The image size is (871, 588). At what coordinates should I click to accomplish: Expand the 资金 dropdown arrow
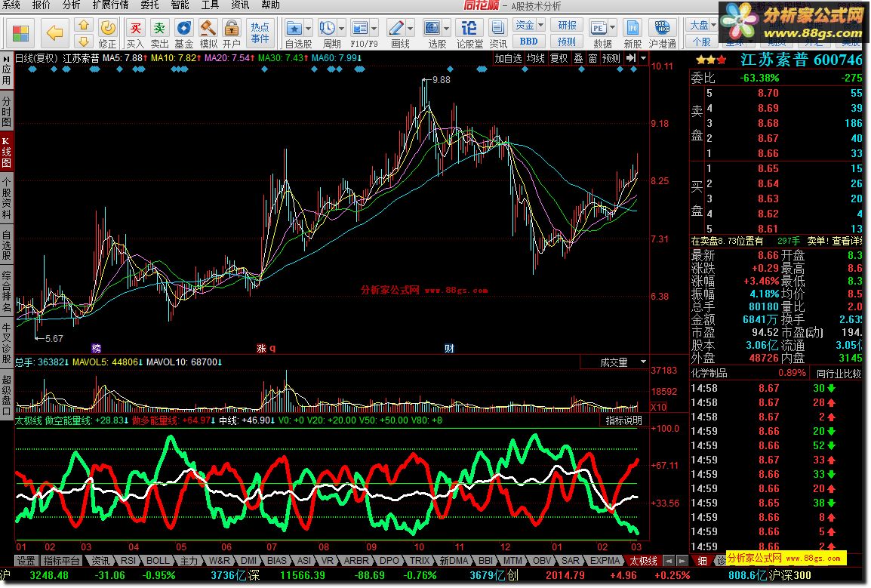point(540,26)
